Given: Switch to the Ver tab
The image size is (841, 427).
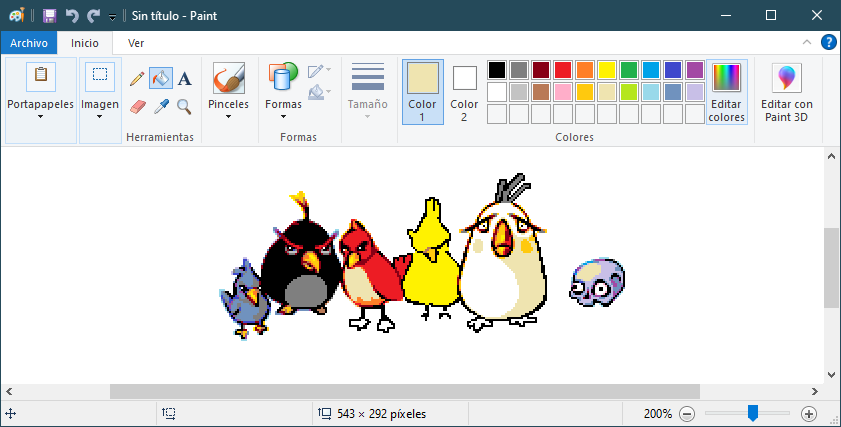Looking at the screenshot, I should (x=136, y=43).
